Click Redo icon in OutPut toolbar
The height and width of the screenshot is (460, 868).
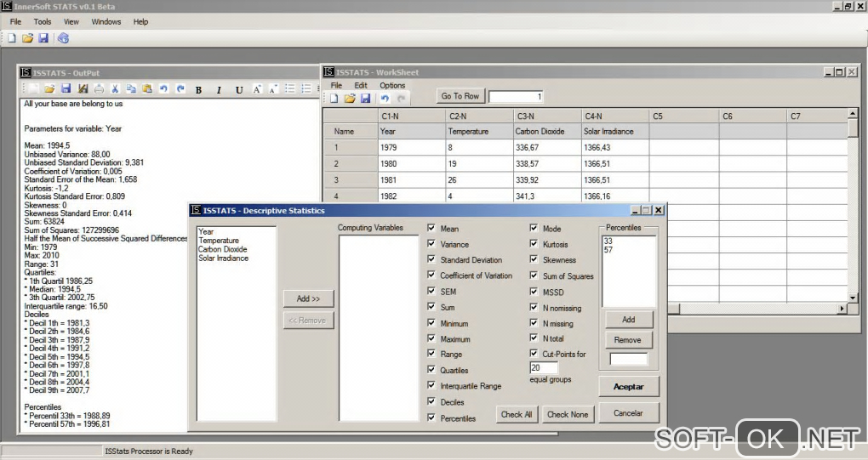coord(180,88)
